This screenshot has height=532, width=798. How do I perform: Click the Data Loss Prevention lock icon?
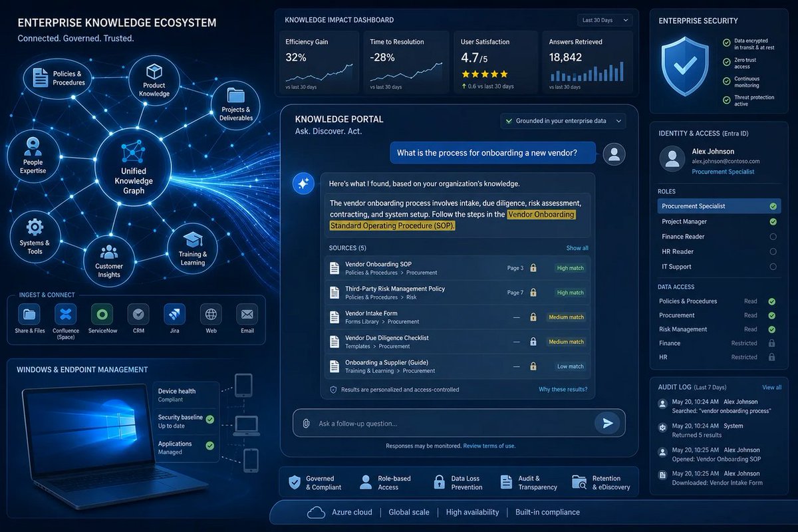439,482
